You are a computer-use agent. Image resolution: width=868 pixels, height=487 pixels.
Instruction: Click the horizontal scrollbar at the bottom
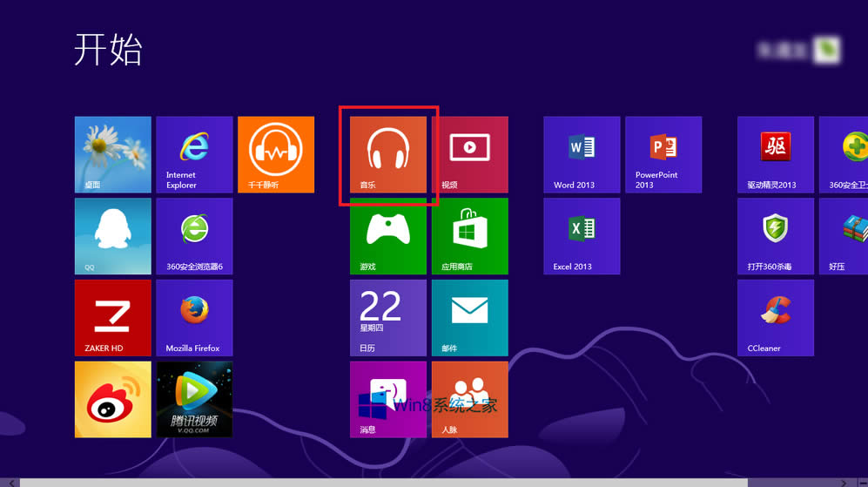tap(383, 482)
